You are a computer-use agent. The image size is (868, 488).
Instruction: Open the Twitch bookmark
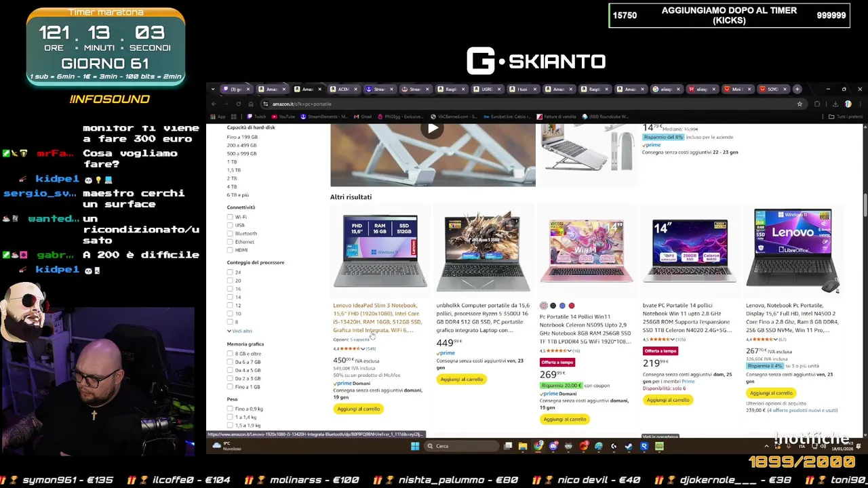tap(257, 117)
